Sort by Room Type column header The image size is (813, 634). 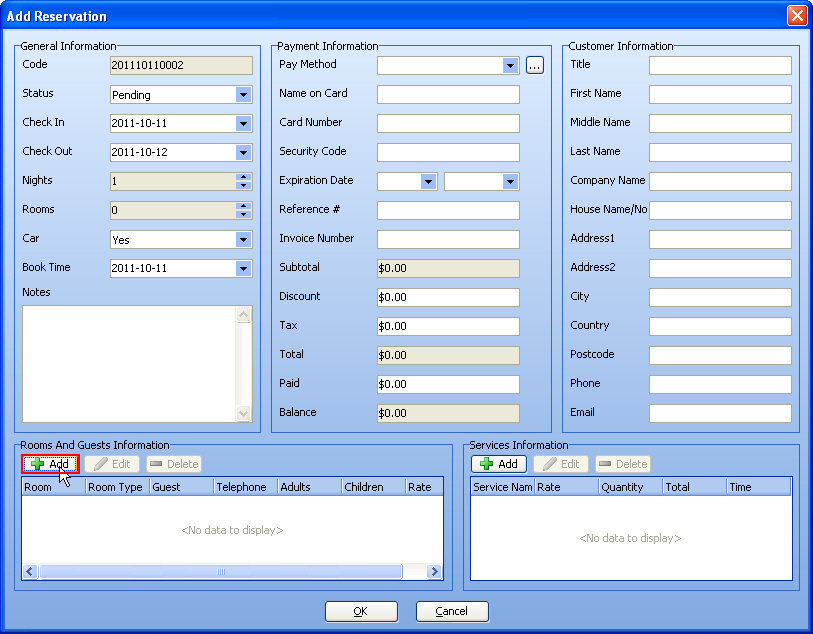(x=116, y=487)
